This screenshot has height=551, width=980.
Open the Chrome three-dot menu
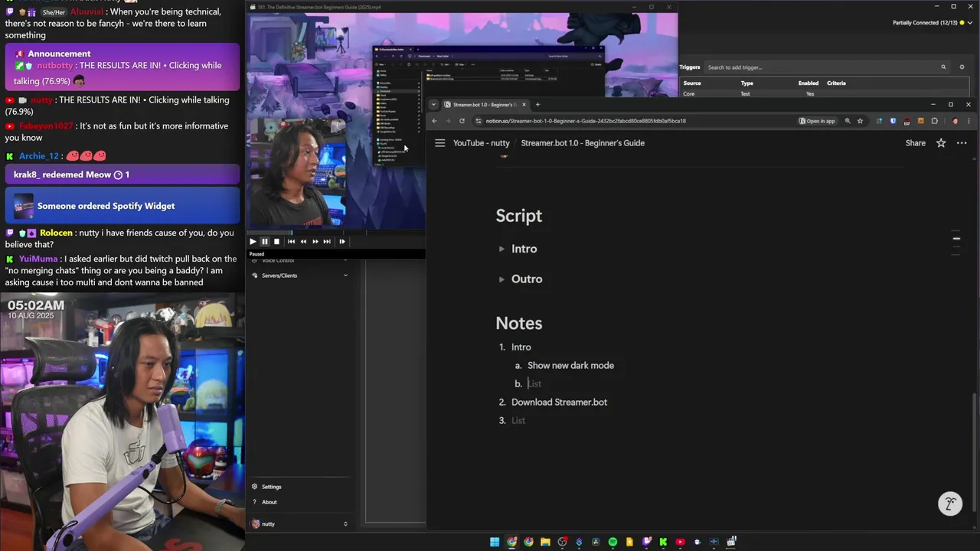[x=969, y=121]
